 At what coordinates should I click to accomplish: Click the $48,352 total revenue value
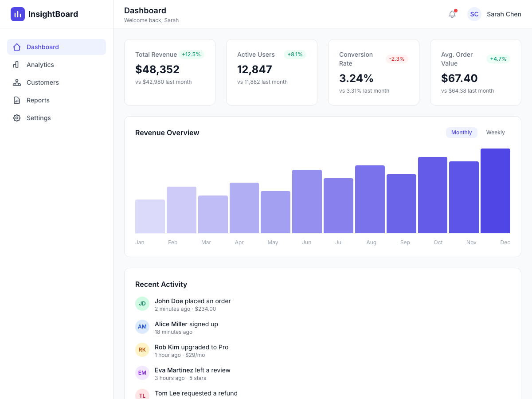pos(157,70)
